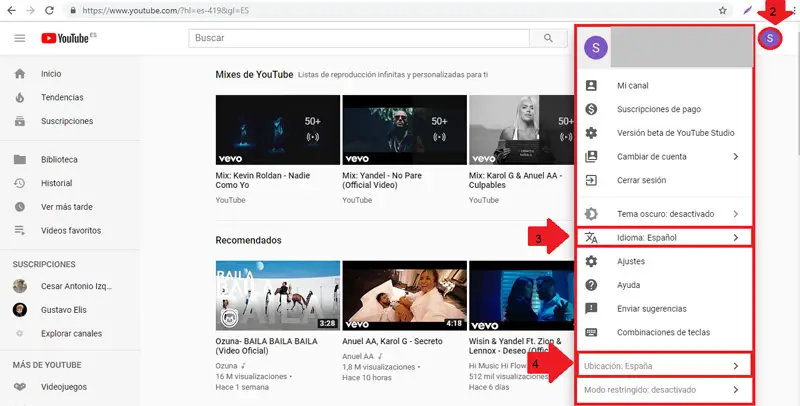Select Ayuda text in account menu
This screenshot has width=800, height=406.
click(x=629, y=285)
